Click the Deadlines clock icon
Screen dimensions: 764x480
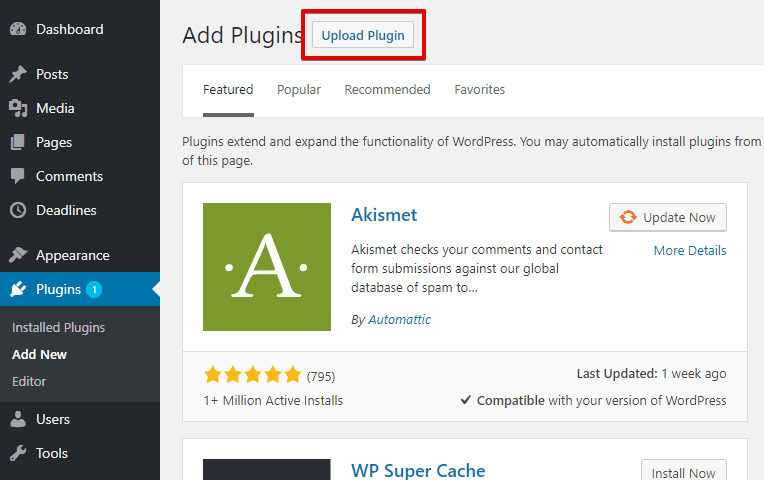[18, 211]
